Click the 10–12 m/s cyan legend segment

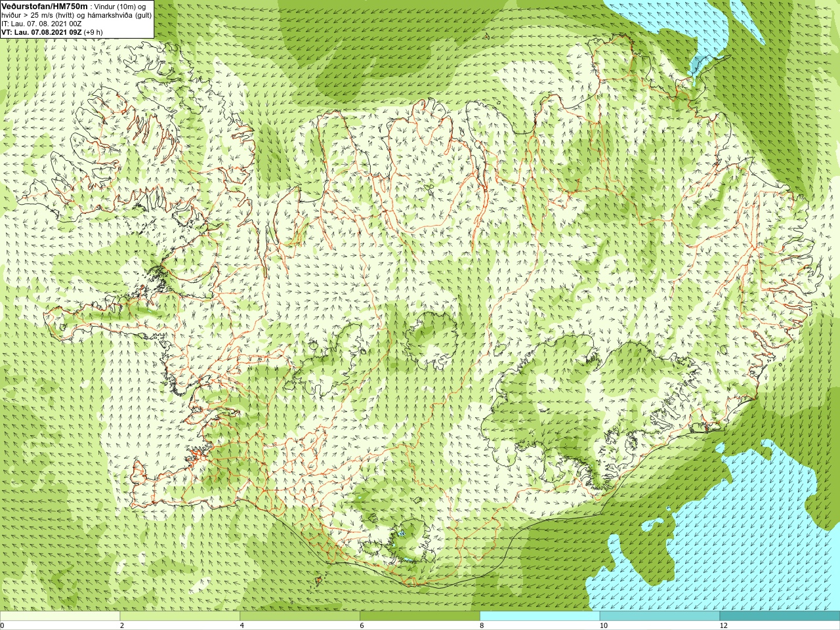click(x=660, y=616)
